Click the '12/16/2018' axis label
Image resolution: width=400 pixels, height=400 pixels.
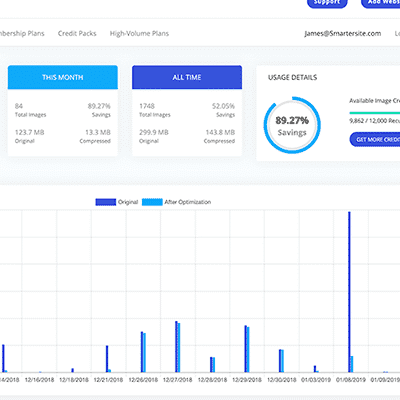pos(39,380)
